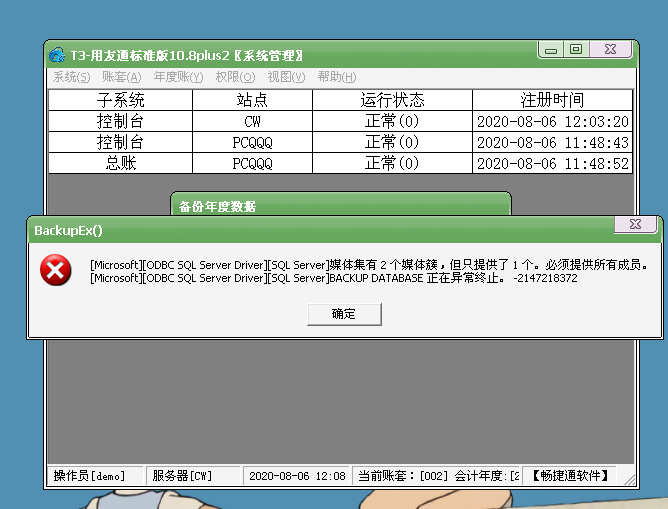
Task: Click 【畅捷通软件】 in the status bar
Action: click(570, 476)
